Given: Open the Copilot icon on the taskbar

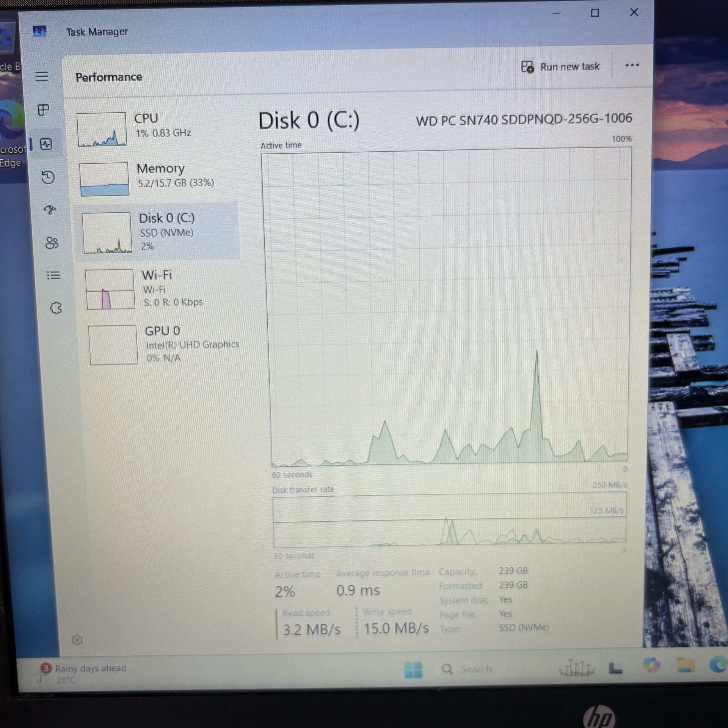Looking at the screenshot, I should point(651,665).
